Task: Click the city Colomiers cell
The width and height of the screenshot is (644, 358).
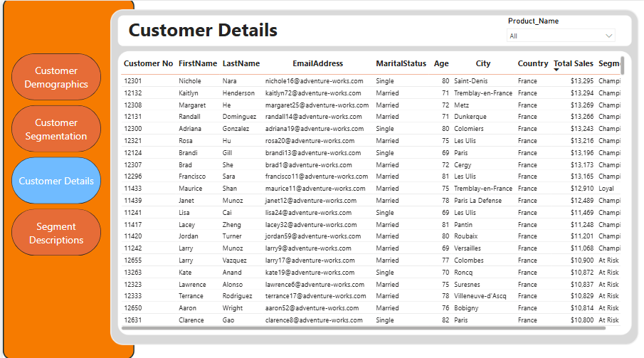Action: click(x=469, y=129)
